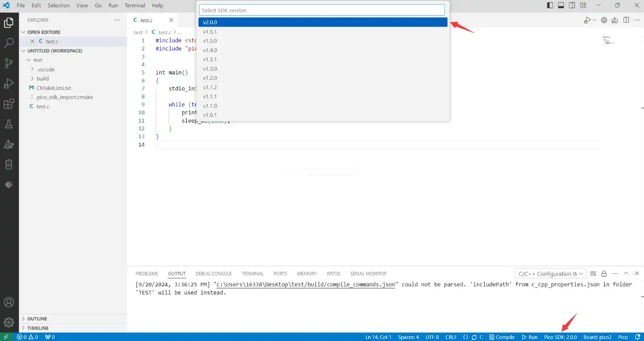
Task: Open the Source Control view
Action: [x=9, y=63]
